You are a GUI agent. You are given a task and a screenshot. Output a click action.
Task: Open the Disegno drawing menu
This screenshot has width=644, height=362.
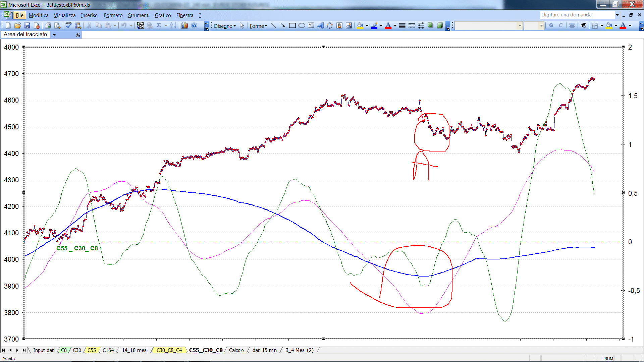tap(225, 26)
